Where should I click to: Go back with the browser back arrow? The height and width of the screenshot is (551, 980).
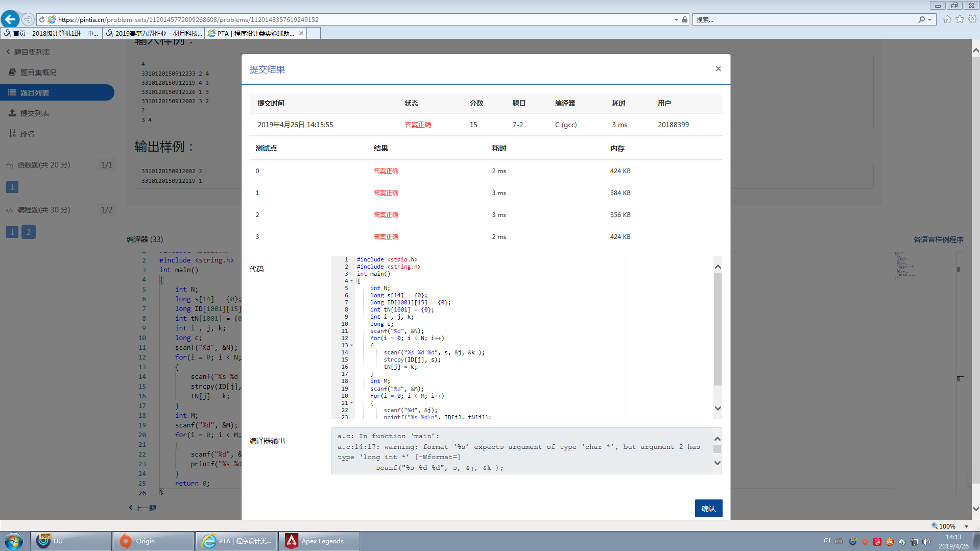pyautogui.click(x=10, y=19)
